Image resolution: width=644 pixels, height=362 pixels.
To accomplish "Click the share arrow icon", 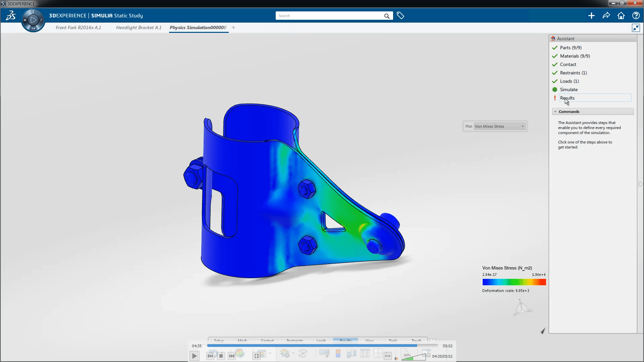I will pyautogui.click(x=606, y=16).
